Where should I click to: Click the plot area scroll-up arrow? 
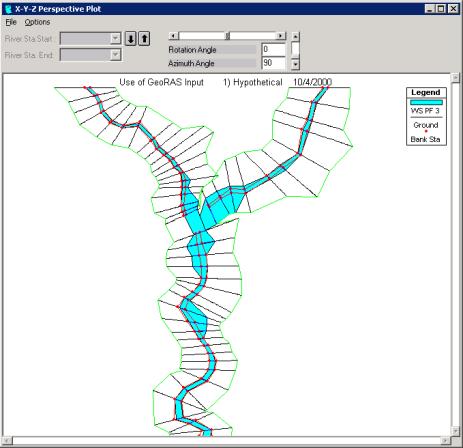click(455, 78)
